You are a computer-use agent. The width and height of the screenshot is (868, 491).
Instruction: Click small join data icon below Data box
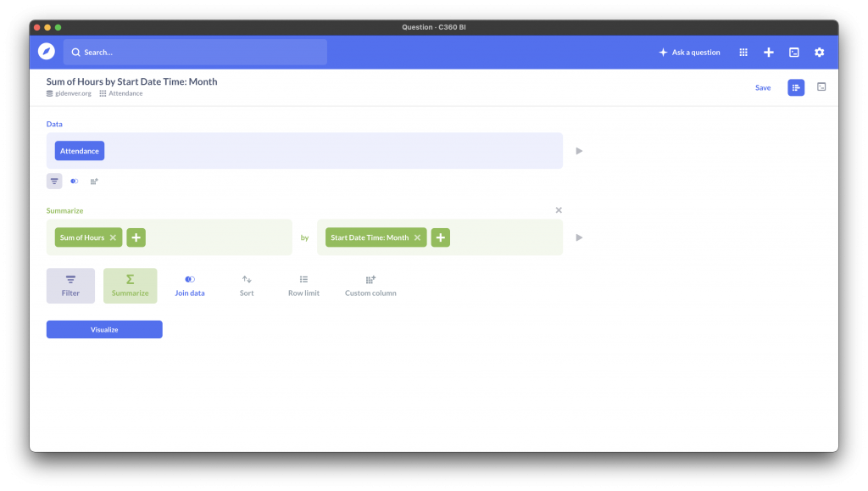tap(75, 181)
